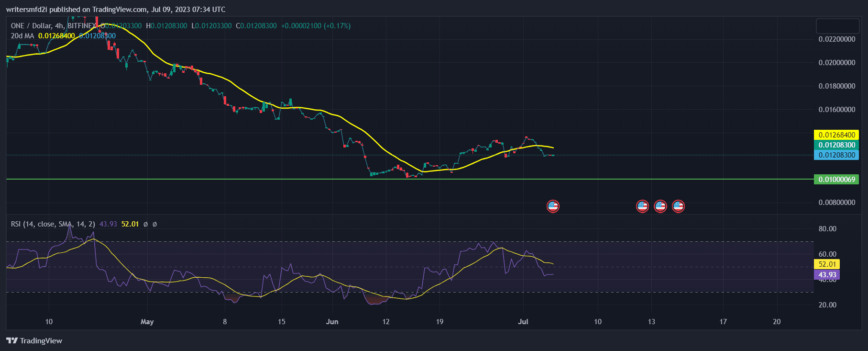Click the second ø symbol in RSI legend
This screenshot has width=868, height=351.
154,224
